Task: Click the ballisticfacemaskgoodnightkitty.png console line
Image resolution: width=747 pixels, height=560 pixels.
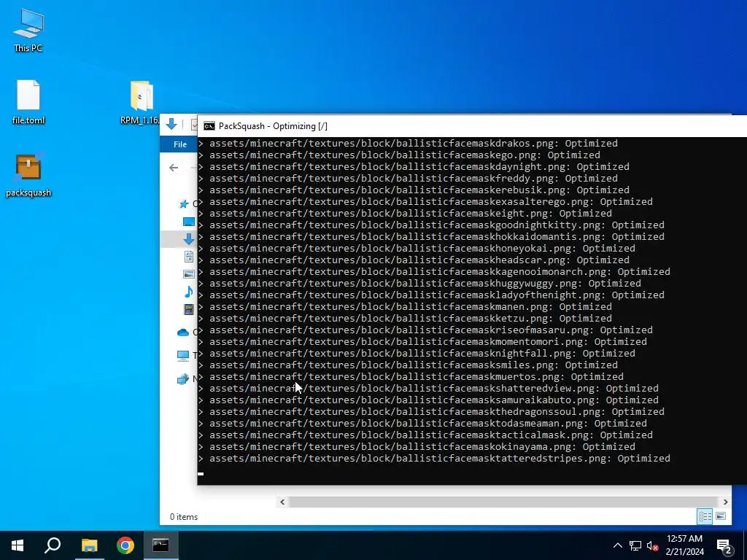Action: tap(432, 225)
